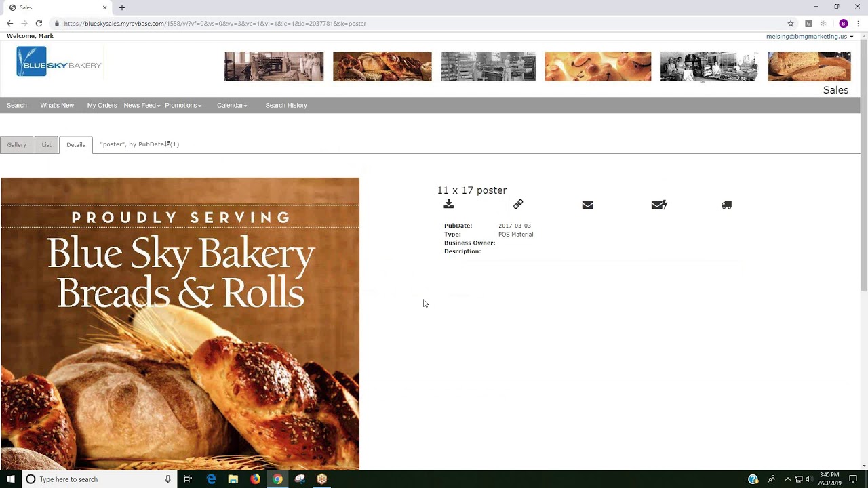Click the address bar URL
The height and width of the screenshot is (488, 868).
click(x=215, y=23)
